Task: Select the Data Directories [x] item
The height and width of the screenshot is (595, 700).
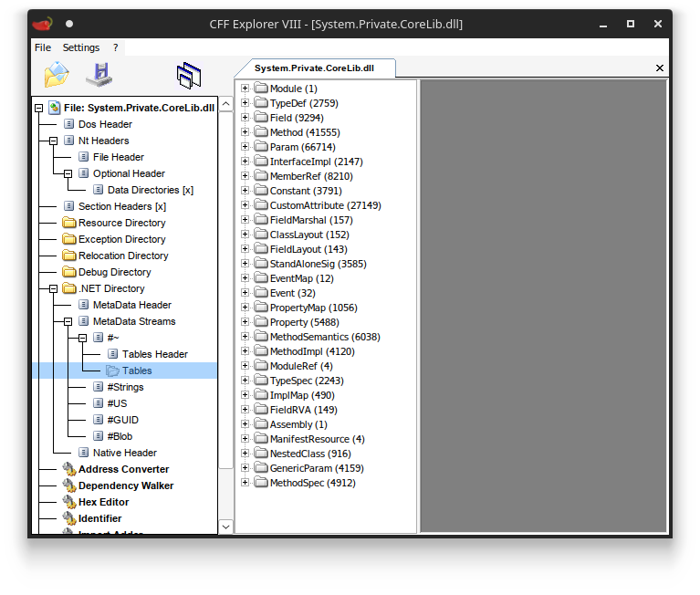Action: [x=151, y=190]
